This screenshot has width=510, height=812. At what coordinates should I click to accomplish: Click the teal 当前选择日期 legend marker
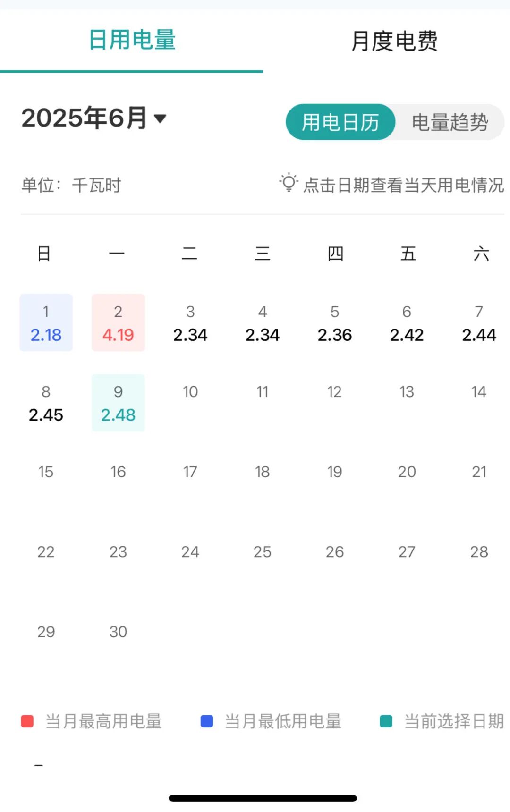(386, 721)
